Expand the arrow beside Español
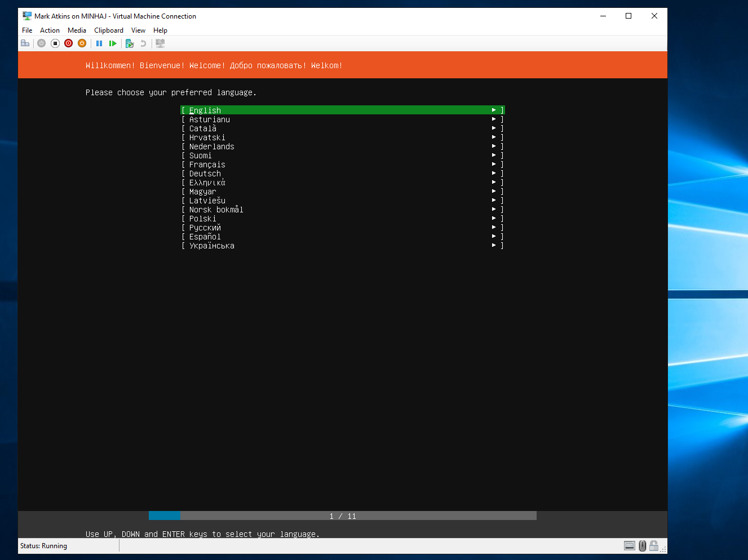The image size is (748, 560). (x=494, y=237)
